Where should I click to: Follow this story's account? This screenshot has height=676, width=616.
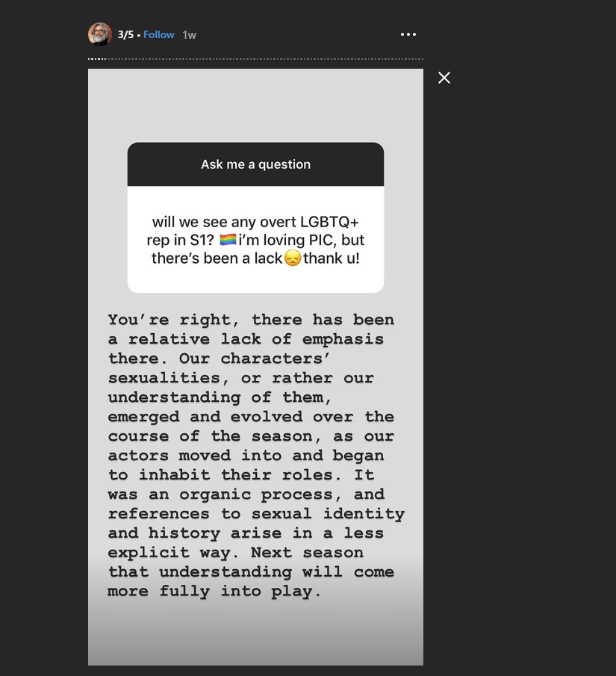click(x=158, y=34)
